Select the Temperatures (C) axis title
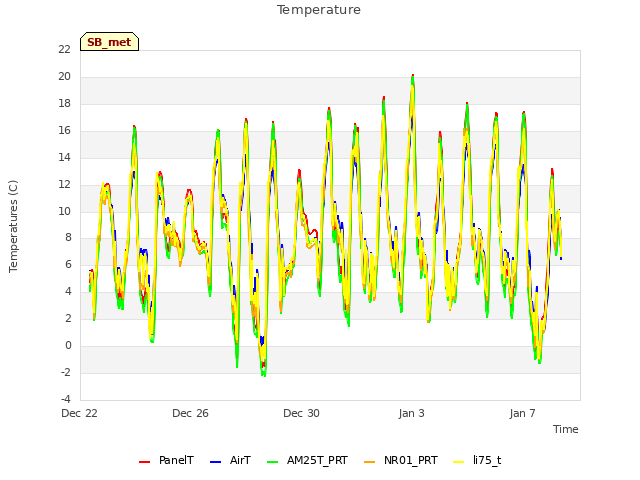The height and width of the screenshot is (480, 640). [x=13, y=226]
